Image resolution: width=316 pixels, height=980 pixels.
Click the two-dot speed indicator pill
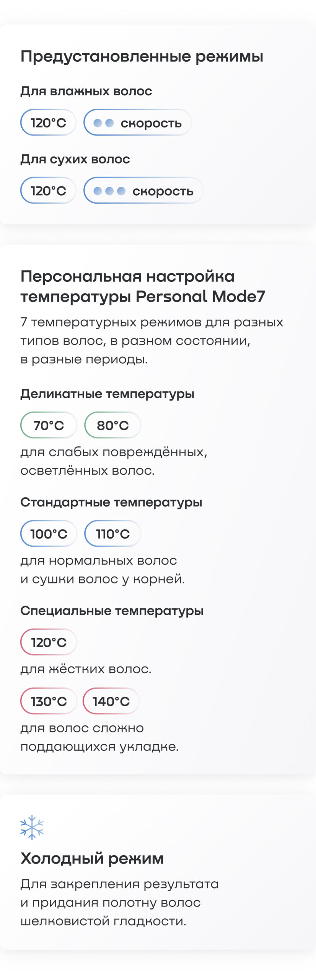click(x=138, y=122)
